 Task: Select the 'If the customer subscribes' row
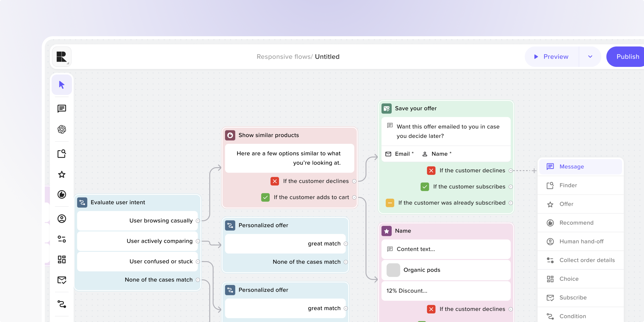(467, 187)
